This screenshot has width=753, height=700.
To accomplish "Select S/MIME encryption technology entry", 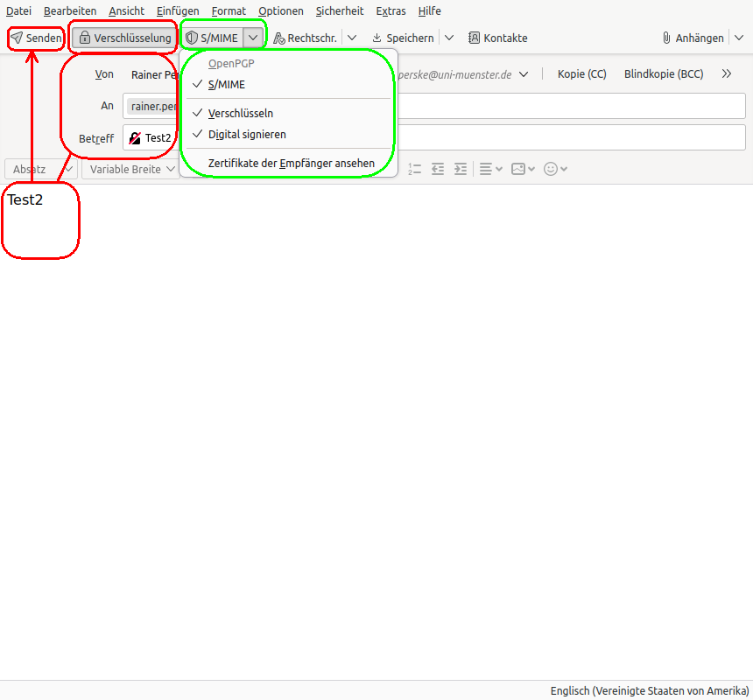I will (x=226, y=85).
